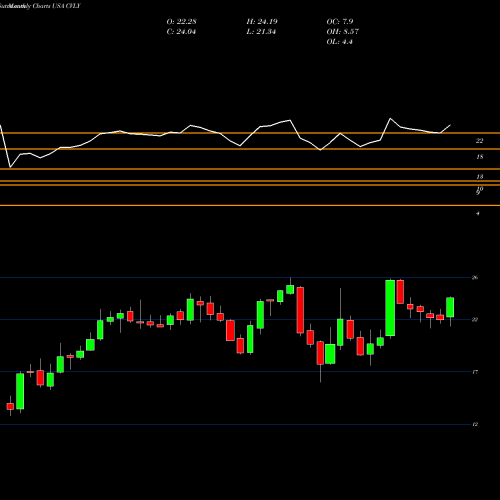The width and height of the screenshot is (500, 500).
Task: Click the 22 label beside the upper orange lines
Action: 479,141
